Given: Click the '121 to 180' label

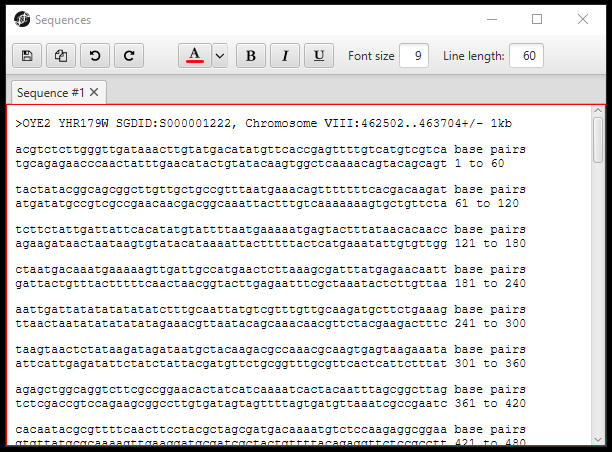Looking at the screenshot, I should pos(490,244).
